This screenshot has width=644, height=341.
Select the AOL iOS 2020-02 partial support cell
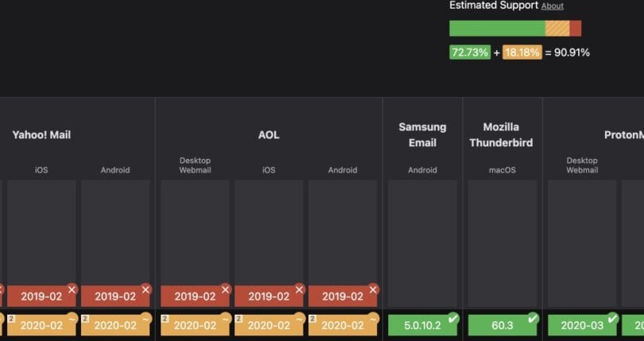(269, 325)
